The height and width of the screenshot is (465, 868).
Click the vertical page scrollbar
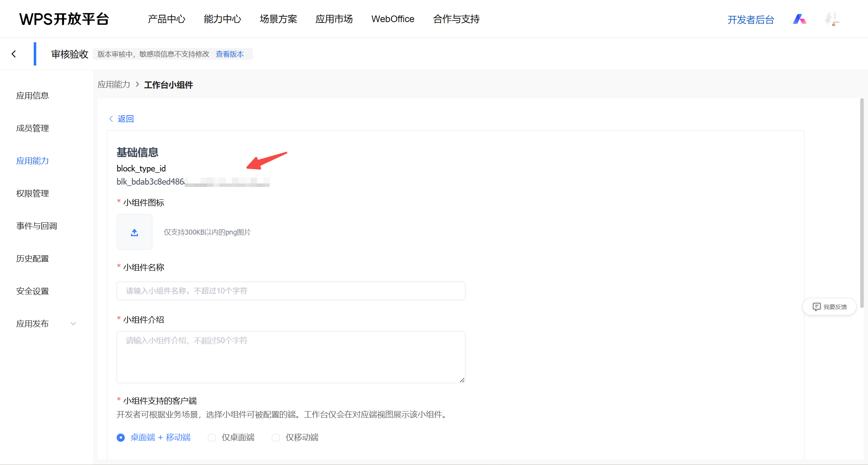(862, 202)
